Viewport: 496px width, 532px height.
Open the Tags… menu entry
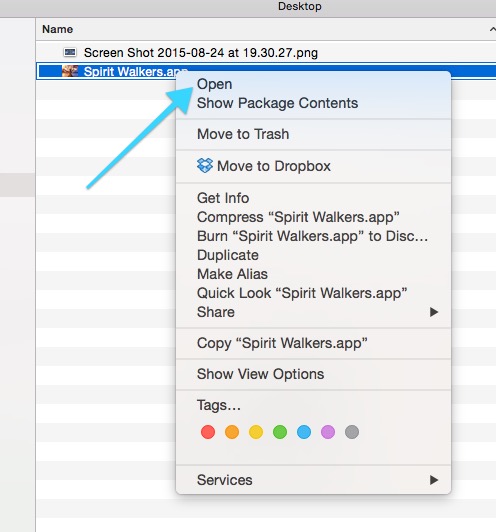click(x=219, y=405)
